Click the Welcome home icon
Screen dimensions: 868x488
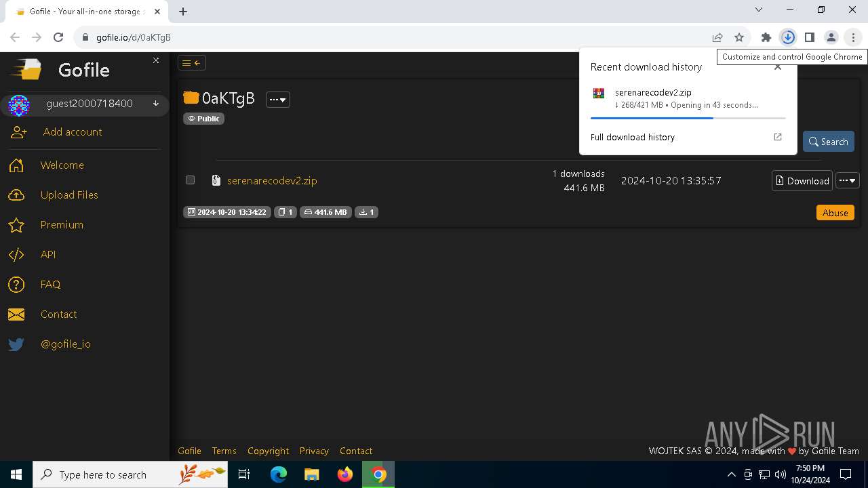tap(16, 165)
